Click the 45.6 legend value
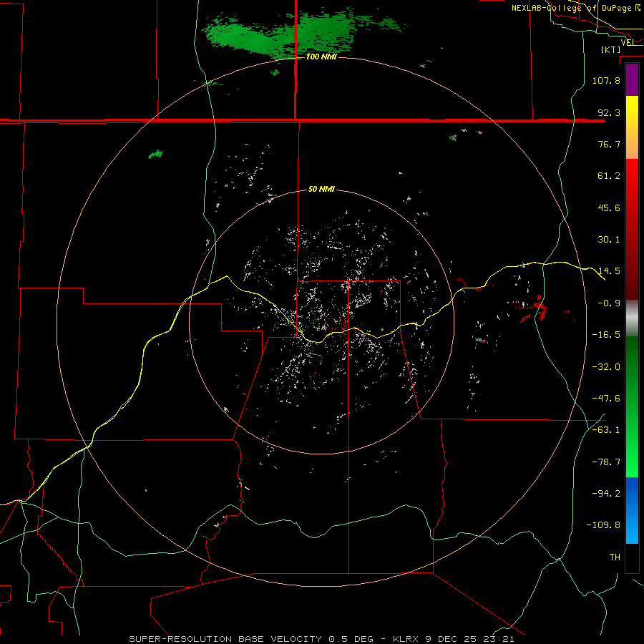Viewport: 644px width, 644px height. point(609,208)
